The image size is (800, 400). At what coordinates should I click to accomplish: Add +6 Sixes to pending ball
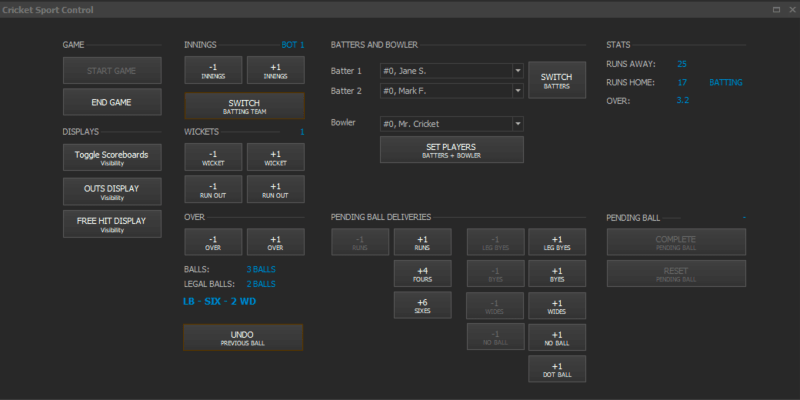[422, 307]
